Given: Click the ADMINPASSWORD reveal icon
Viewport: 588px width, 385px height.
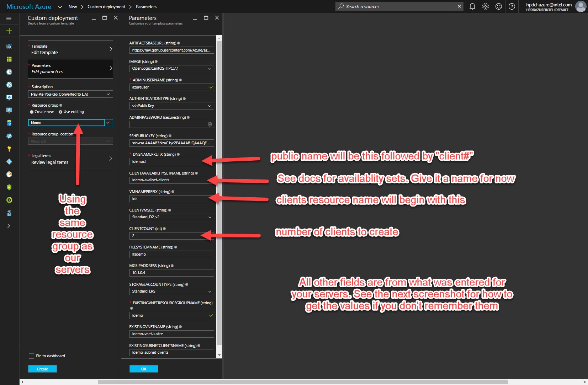Looking at the screenshot, I should coord(210,124).
